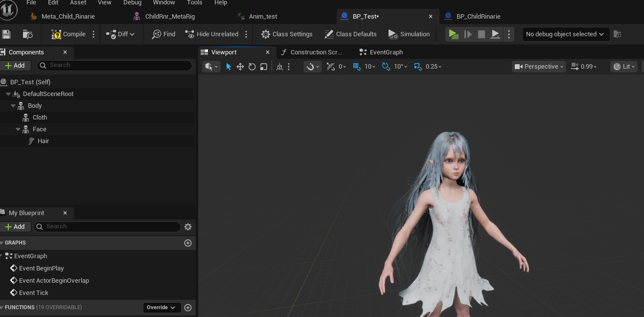Image resolution: width=644 pixels, height=317 pixels.
Task: Click the Play button to start simulation
Action: point(453,34)
